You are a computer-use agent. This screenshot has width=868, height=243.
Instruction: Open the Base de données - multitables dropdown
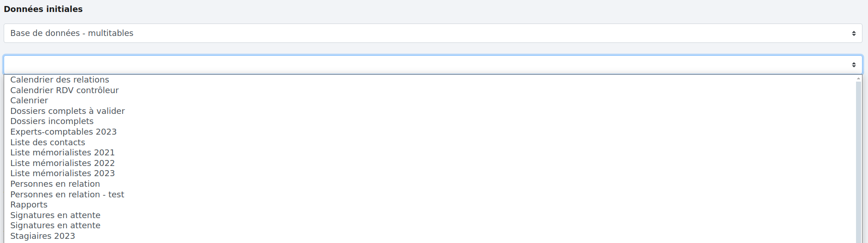pyautogui.click(x=432, y=33)
